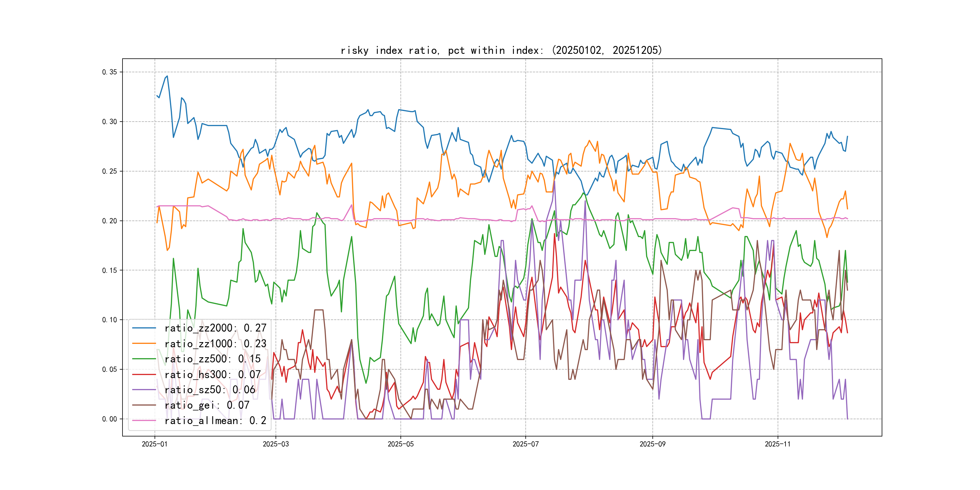Click the 2025-05 x-axis tick label

(400, 444)
